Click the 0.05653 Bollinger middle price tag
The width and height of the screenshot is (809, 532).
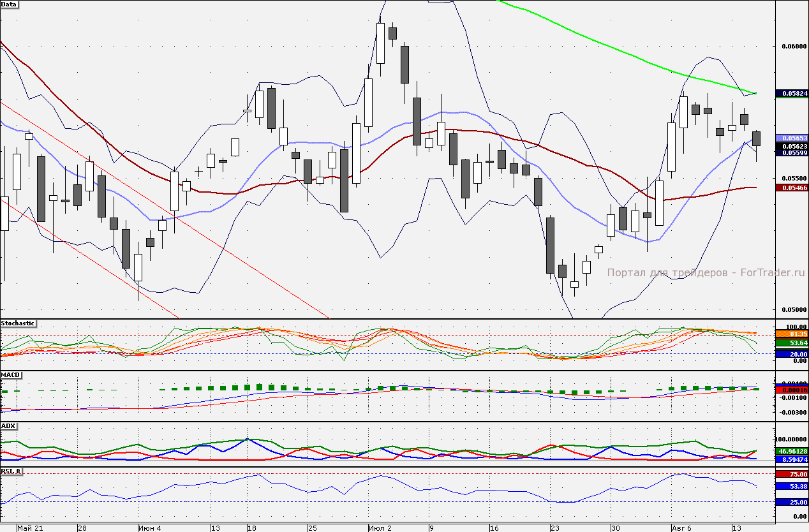coord(792,138)
